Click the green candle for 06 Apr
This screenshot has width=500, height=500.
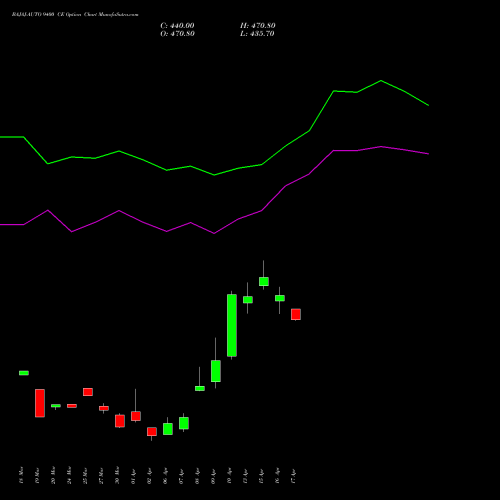point(168,429)
